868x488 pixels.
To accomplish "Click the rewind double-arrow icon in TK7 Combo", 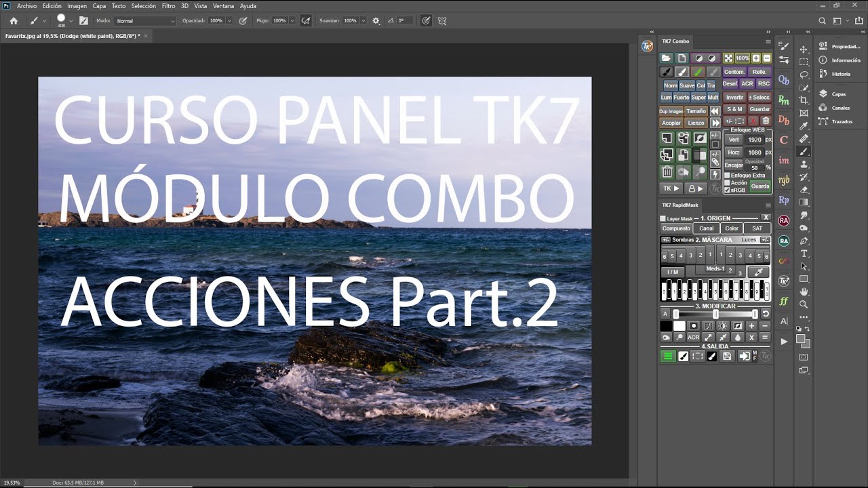I will [x=715, y=111].
